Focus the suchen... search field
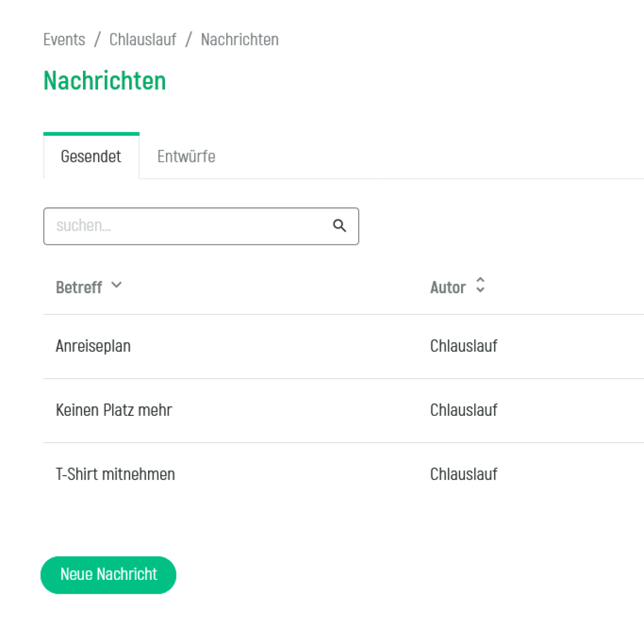 [x=189, y=226]
